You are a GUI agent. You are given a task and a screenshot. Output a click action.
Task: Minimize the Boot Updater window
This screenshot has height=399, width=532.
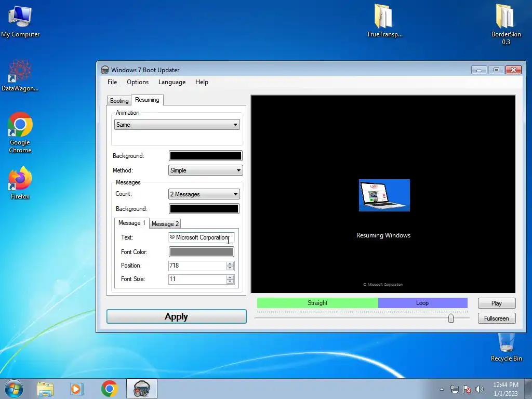[480, 70]
